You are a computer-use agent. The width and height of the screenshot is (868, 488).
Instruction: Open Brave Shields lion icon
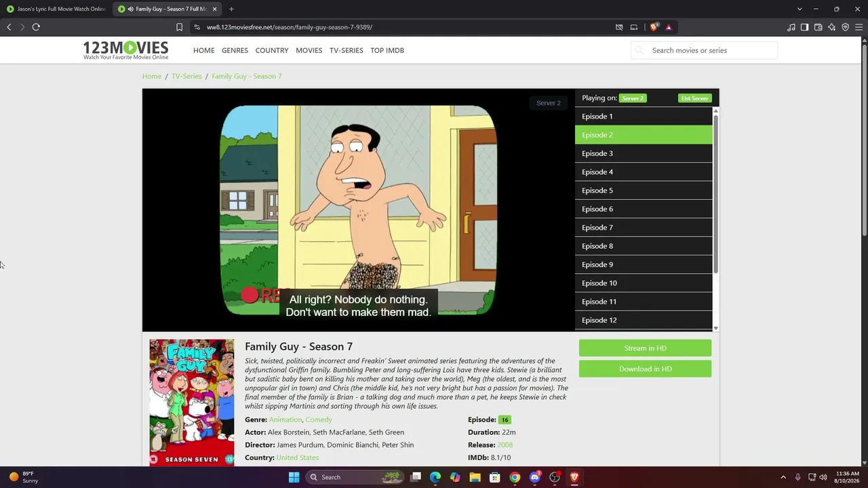pos(654,27)
